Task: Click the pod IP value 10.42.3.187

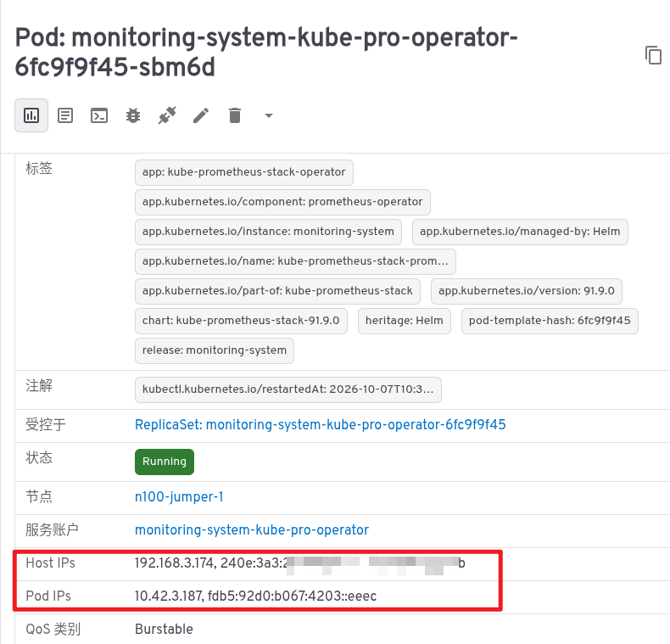Action: pyautogui.click(x=169, y=596)
